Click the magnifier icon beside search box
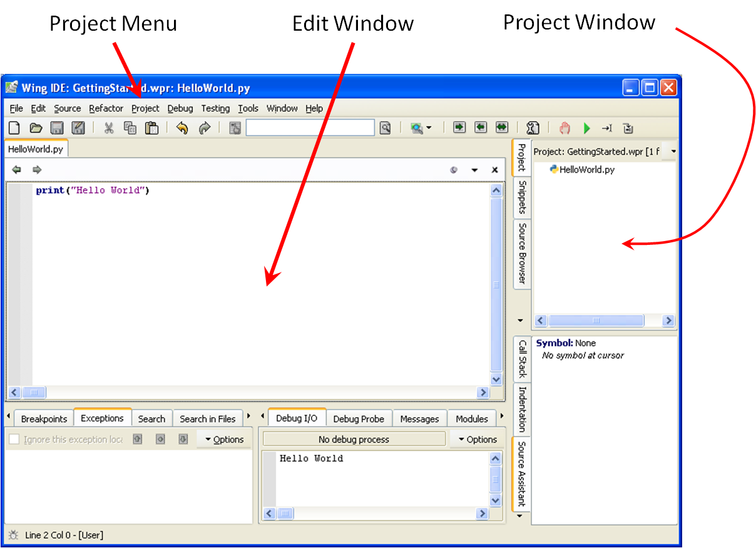 pyautogui.click(x=385, y=128)
